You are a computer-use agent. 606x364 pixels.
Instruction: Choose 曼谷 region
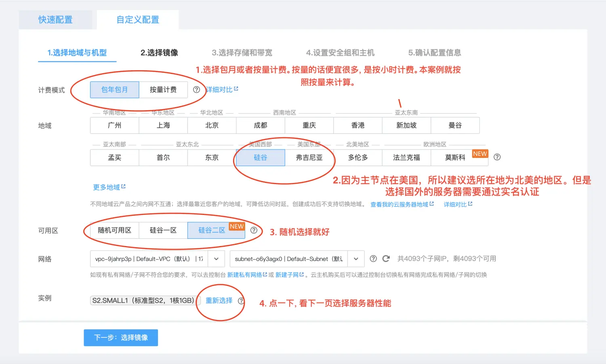(455, 125)
